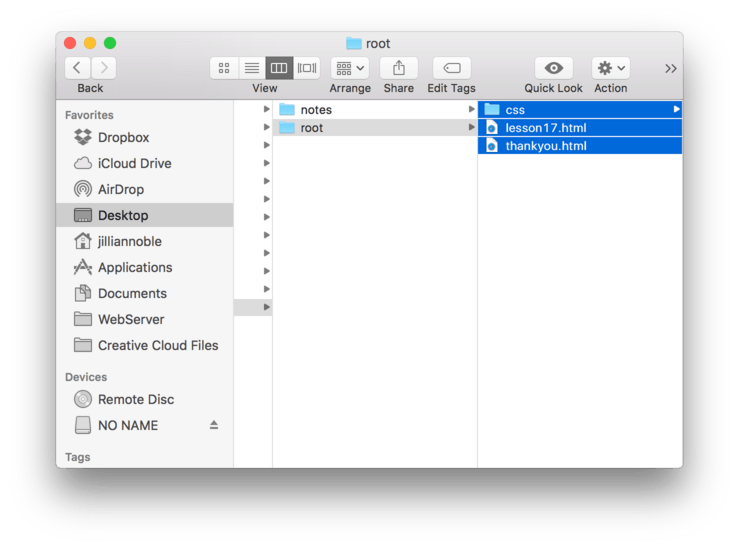Go back with the left chevron button
The height and width of the screenshot is (548, 739).
(77, 68)
